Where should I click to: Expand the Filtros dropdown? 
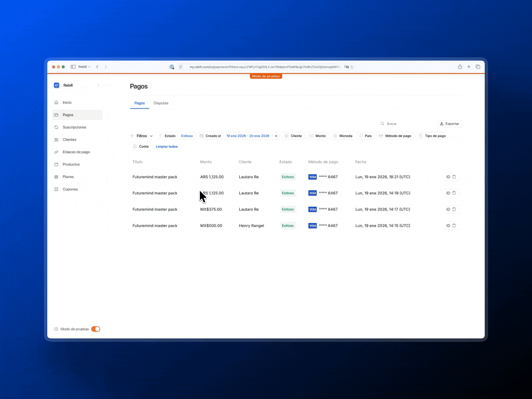142,136
